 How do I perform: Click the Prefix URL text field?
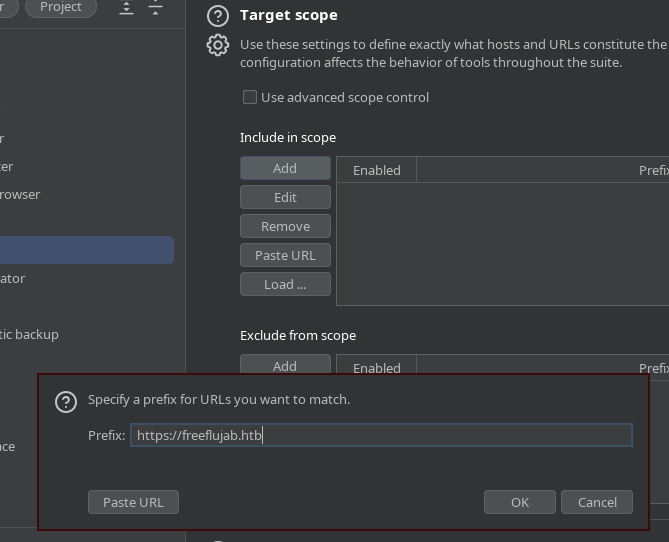pos(381,435)
